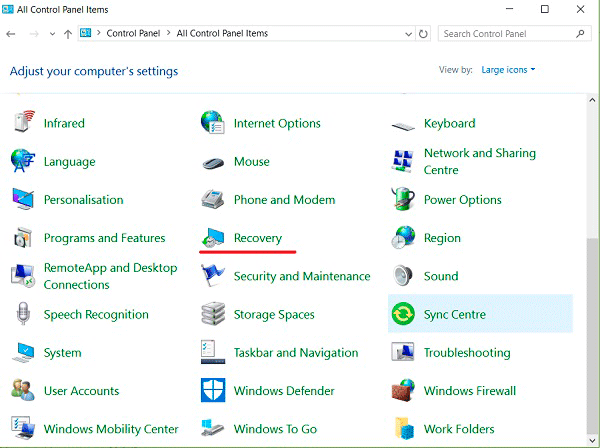
Task: Go up one level with up arrow
Action: (x=68, y=34)
